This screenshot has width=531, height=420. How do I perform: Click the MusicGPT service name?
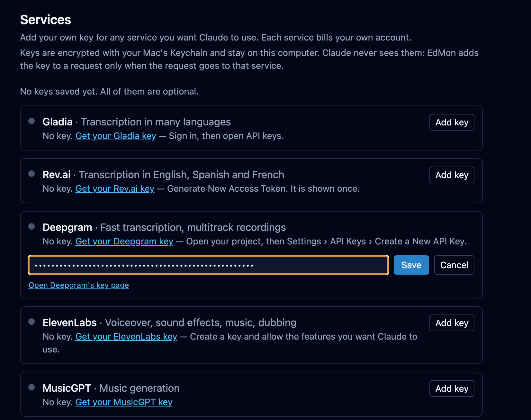(67, 388)
